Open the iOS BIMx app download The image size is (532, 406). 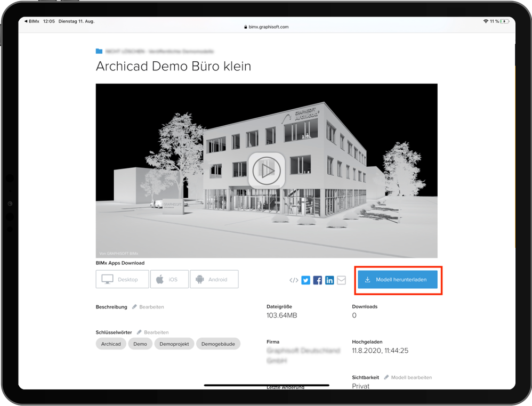click(170, 279)
